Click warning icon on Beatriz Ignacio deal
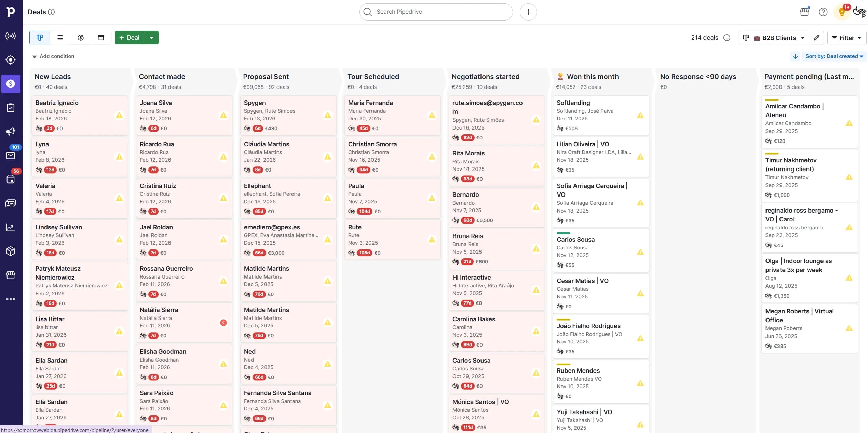This screenshot has height=433, width=868. point(119,115)
